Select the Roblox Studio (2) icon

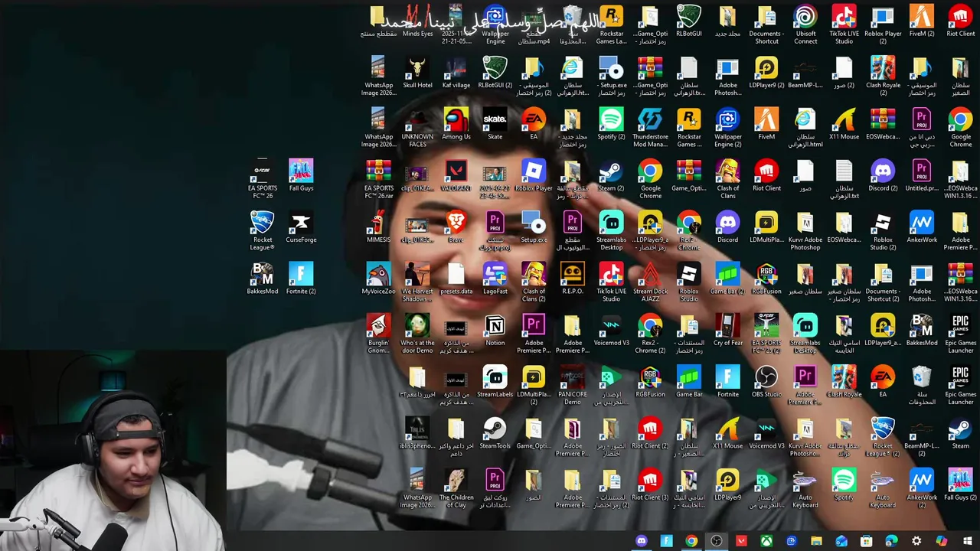[883, 231]
